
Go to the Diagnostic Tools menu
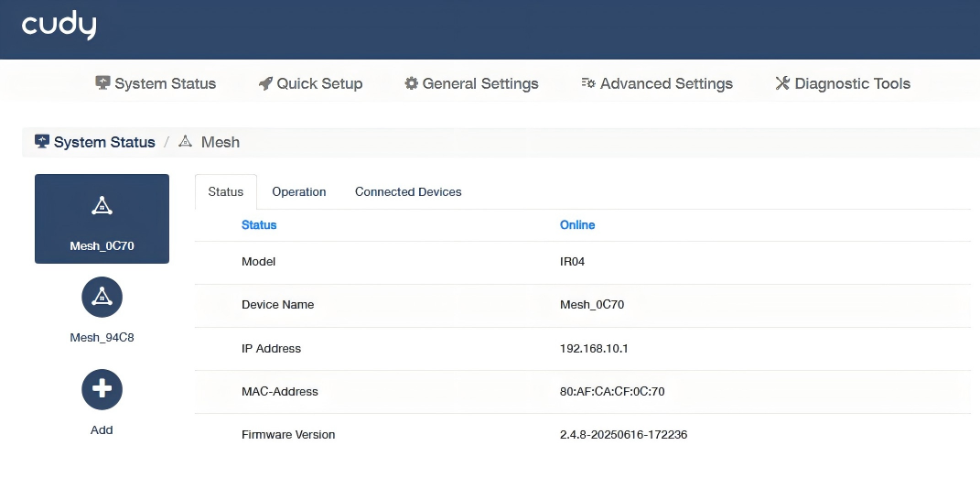point(852,83)
